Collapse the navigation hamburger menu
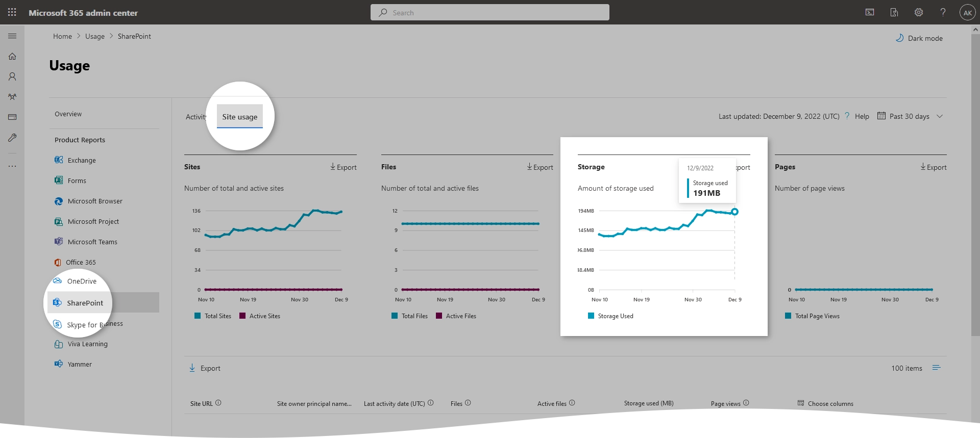 coord(12,36)
